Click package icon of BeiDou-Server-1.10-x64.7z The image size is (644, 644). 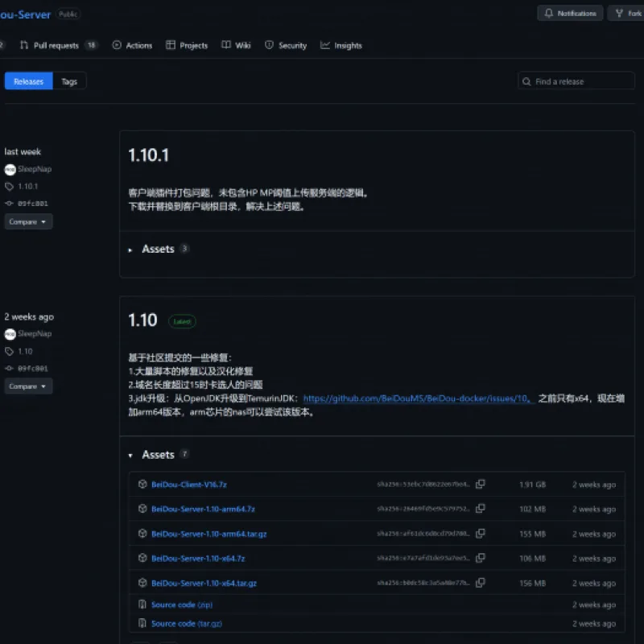coord(142,558)
